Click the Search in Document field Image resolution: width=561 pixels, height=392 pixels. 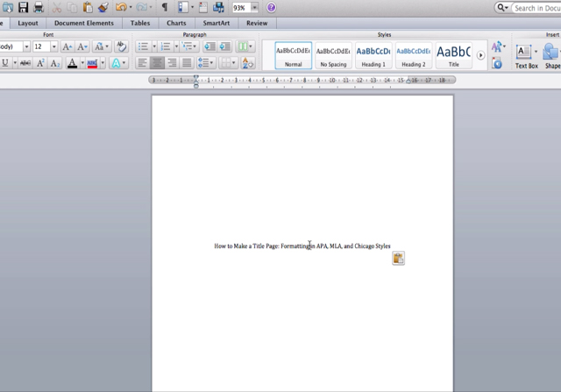(x=536, y=8)
